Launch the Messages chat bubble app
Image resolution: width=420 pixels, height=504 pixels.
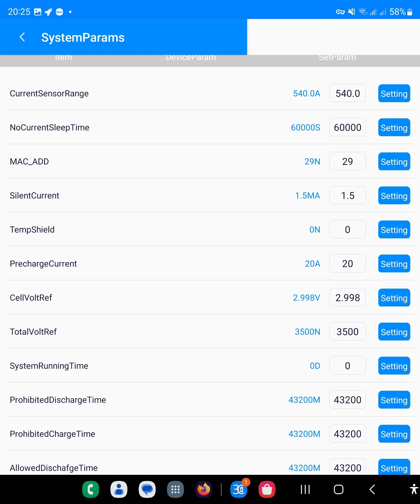pos(147,489)
